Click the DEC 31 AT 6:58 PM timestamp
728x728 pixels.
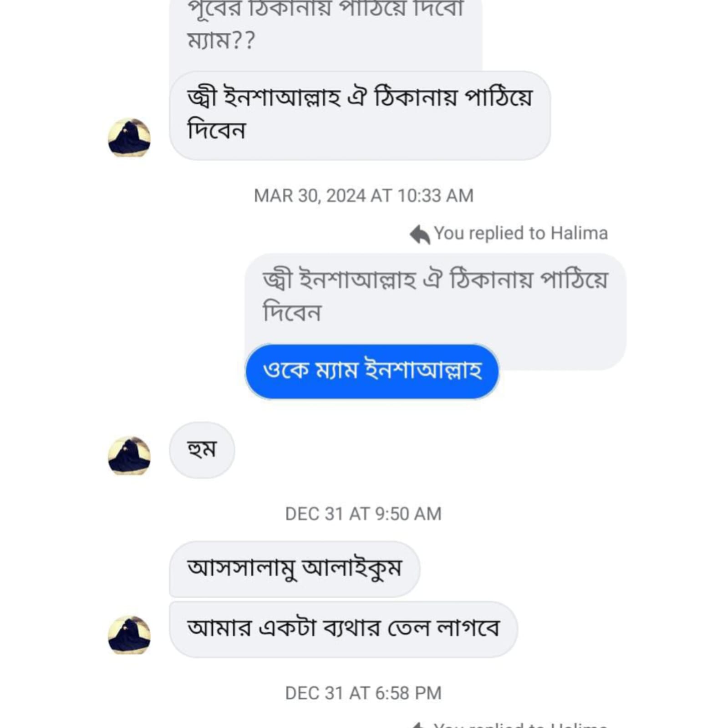363,693
